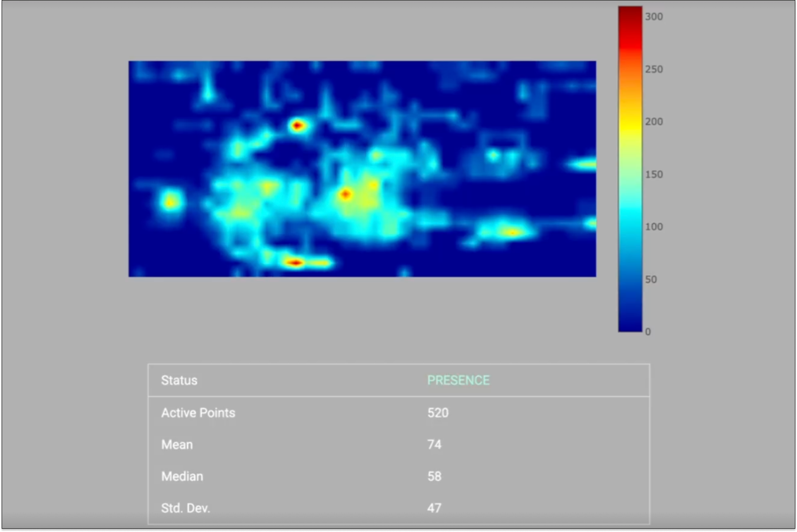Click the 200 tick label on the colorbar
The height and width of the screenshot is (532, 797).
[654, 121]
